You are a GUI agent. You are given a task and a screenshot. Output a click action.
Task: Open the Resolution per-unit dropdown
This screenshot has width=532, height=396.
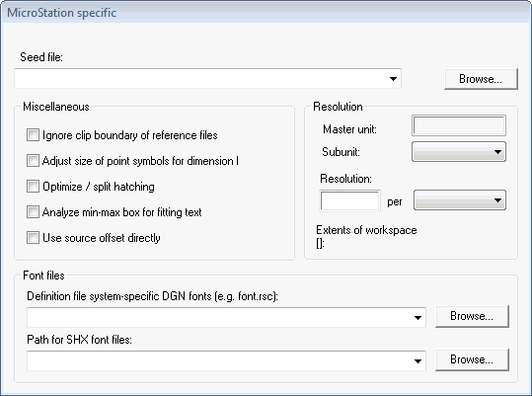(x=460, y=200)
